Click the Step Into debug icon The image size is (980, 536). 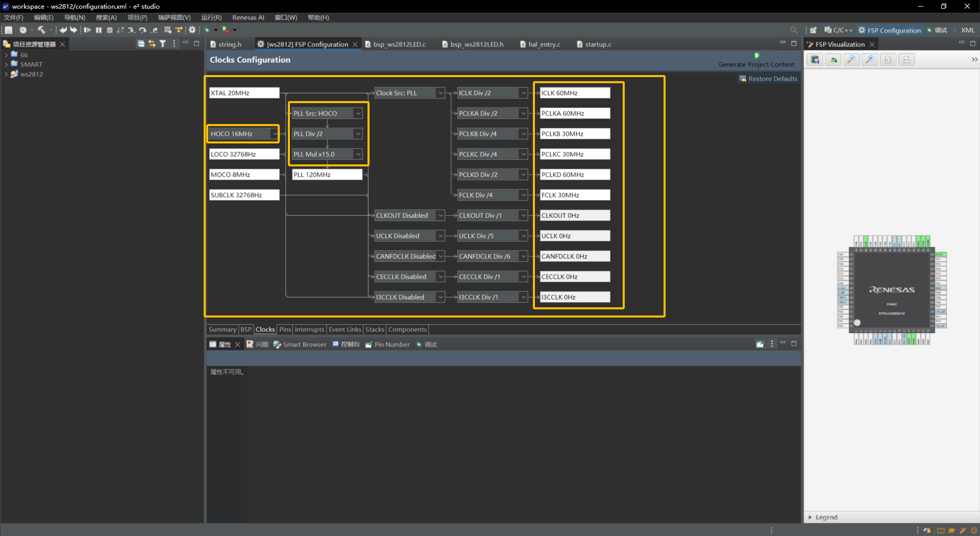coord(132,30)
